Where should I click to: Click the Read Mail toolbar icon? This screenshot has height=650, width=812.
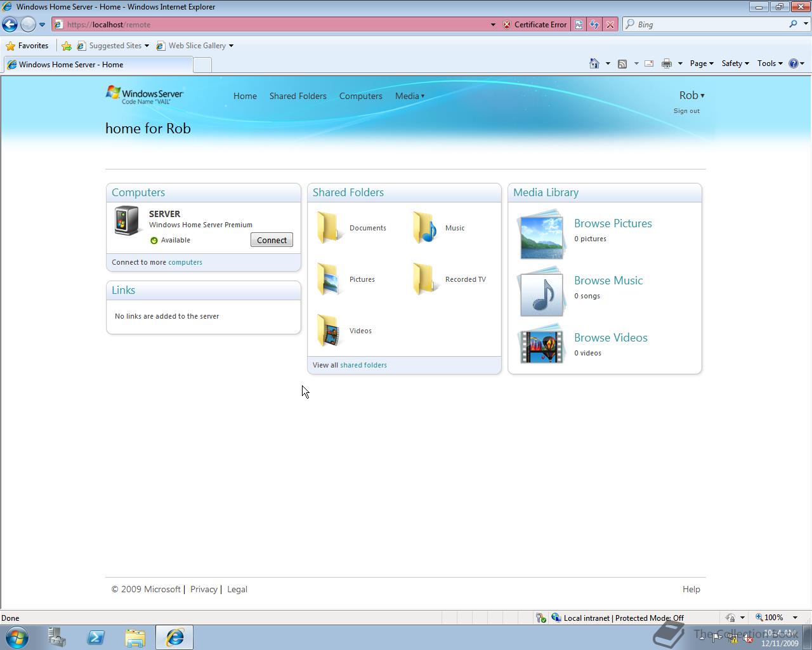(x=649, y=63)
